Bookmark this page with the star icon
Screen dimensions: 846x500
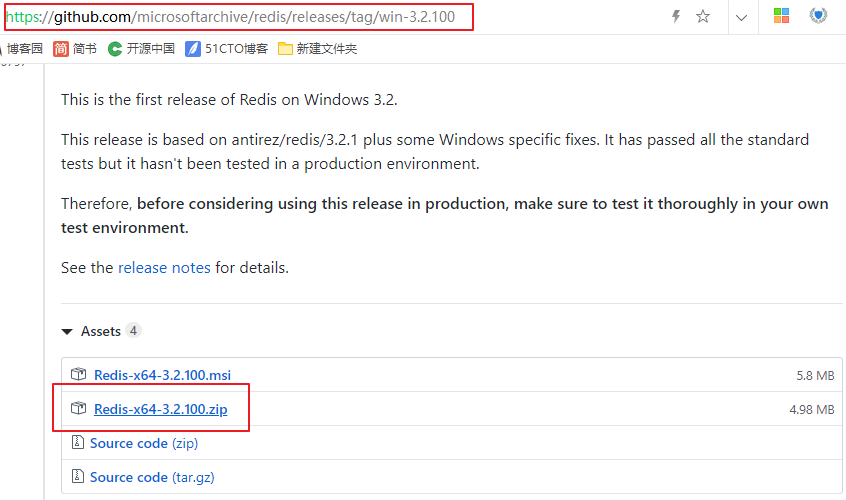point(702,16)
